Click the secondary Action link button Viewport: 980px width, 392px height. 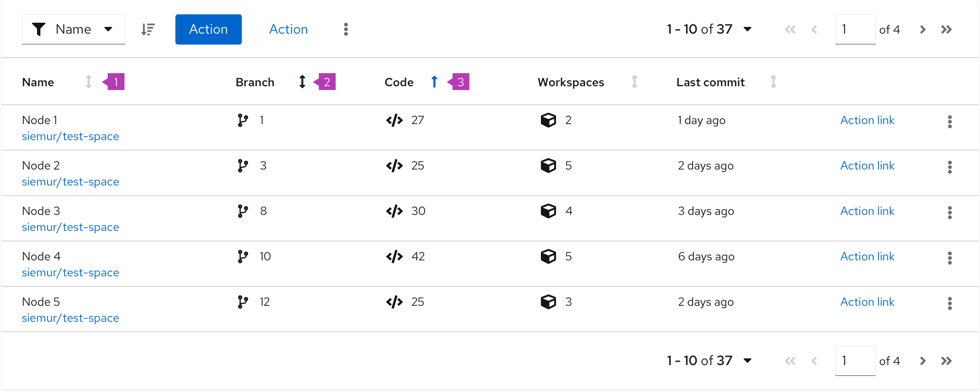[x=289, y=29]
